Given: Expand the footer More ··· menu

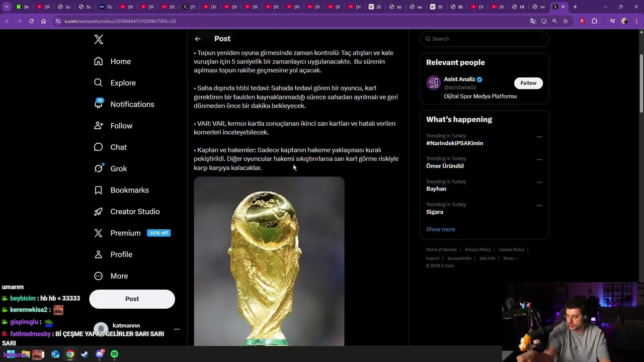Looking at the screenshot, I should click(510, 258).
